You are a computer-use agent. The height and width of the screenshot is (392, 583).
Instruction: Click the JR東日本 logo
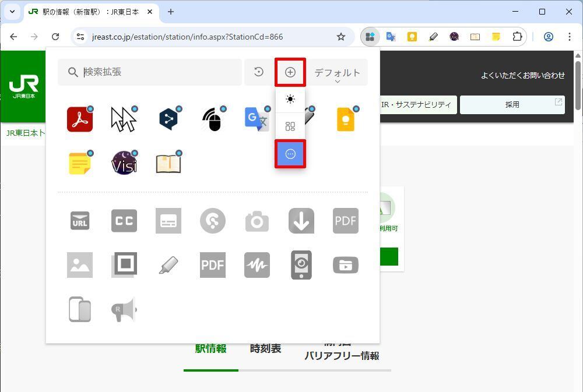pos(23,86)
